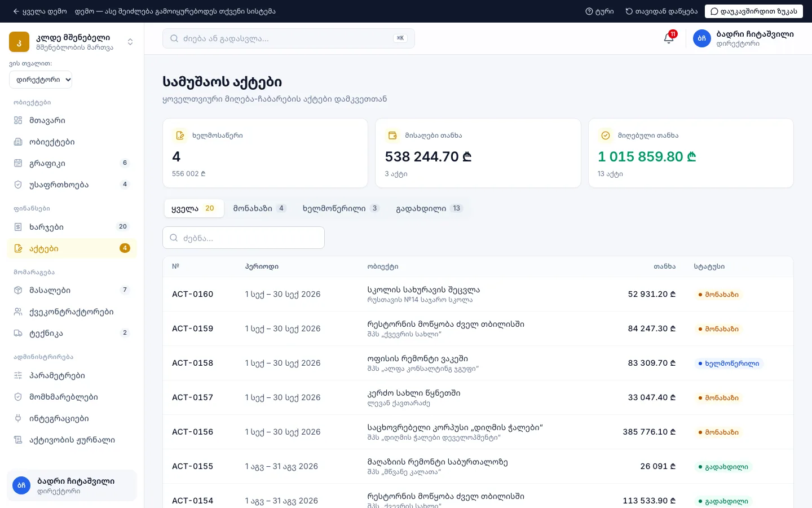Open ინტეგრაციები plug icon in sidebar
This screenshot has width=812, height=508.
coord(18,418)
